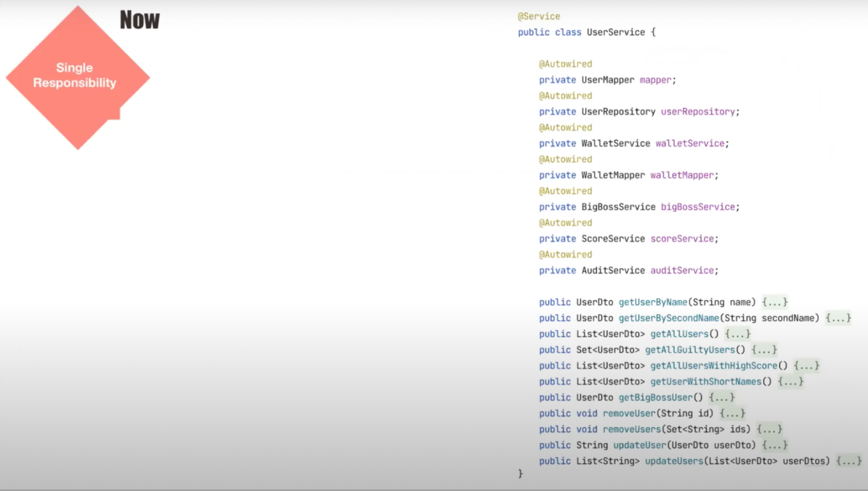
Task: Select the userRepository field name
Action: click(698, 112)
